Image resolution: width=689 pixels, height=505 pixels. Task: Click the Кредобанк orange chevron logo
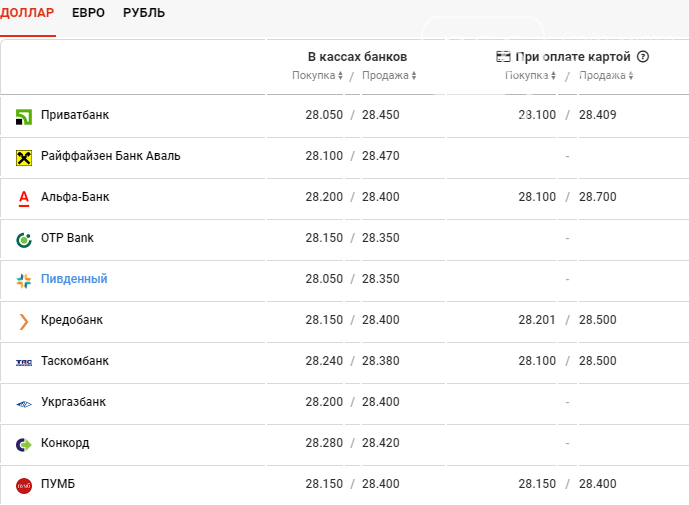point(24,322)
